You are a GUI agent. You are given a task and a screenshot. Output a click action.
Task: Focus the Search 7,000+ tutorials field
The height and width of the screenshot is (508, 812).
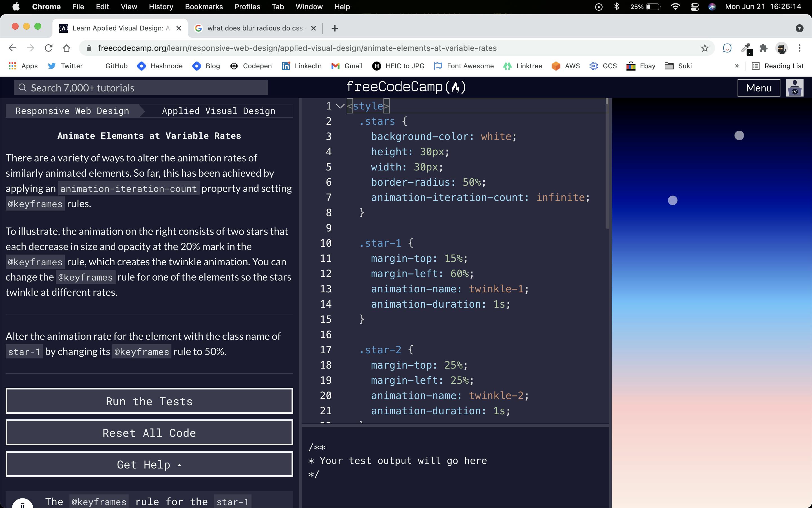141,88
